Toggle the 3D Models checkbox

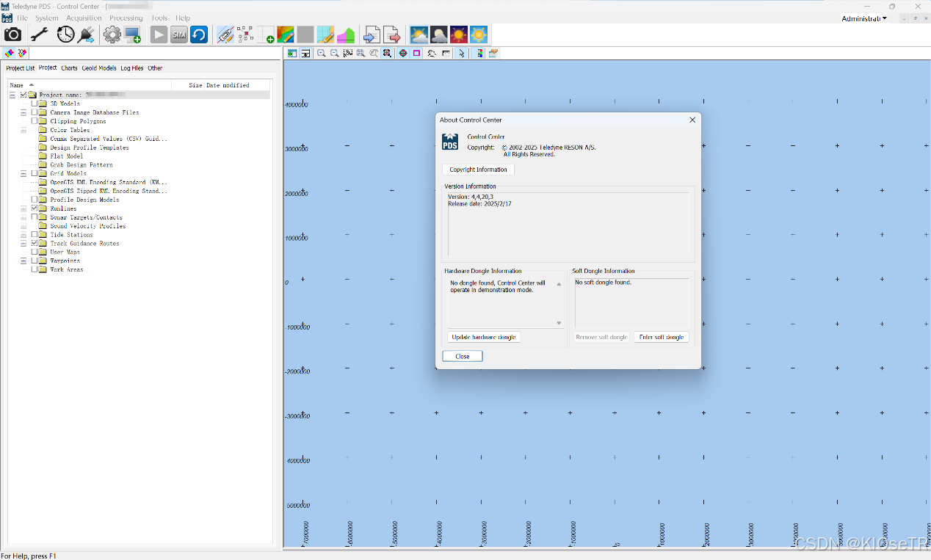tap(35, 103)
